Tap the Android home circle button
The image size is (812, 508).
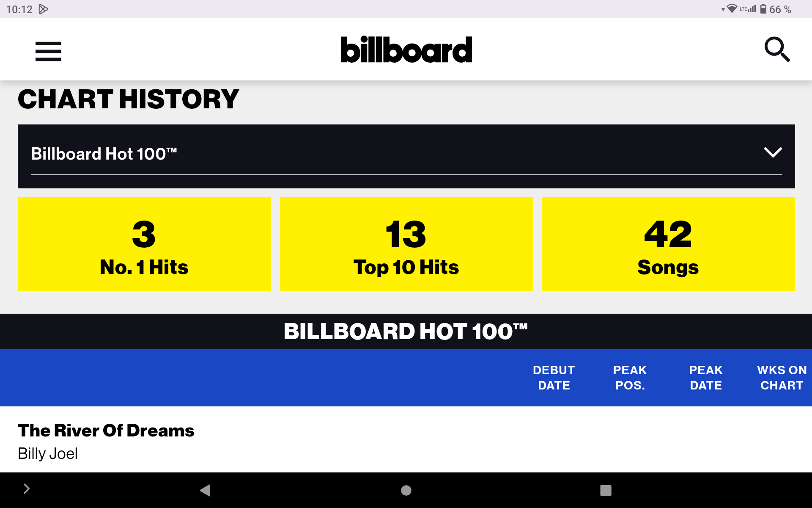(406, 490)
